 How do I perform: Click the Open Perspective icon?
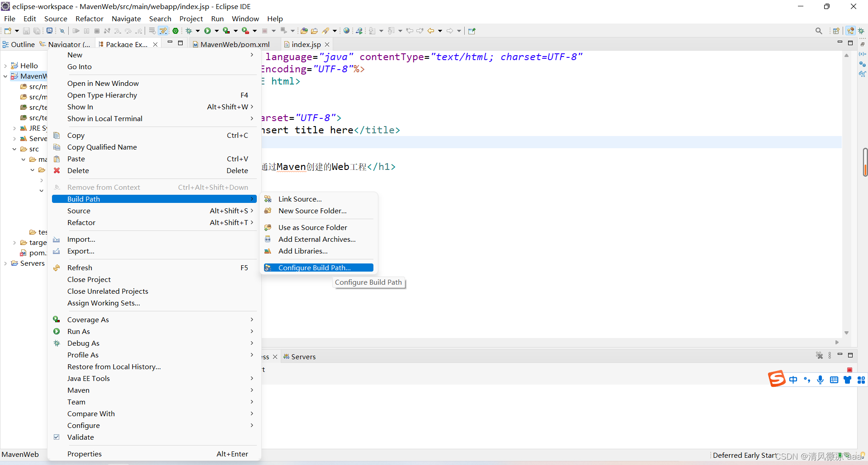pos(836,31)
